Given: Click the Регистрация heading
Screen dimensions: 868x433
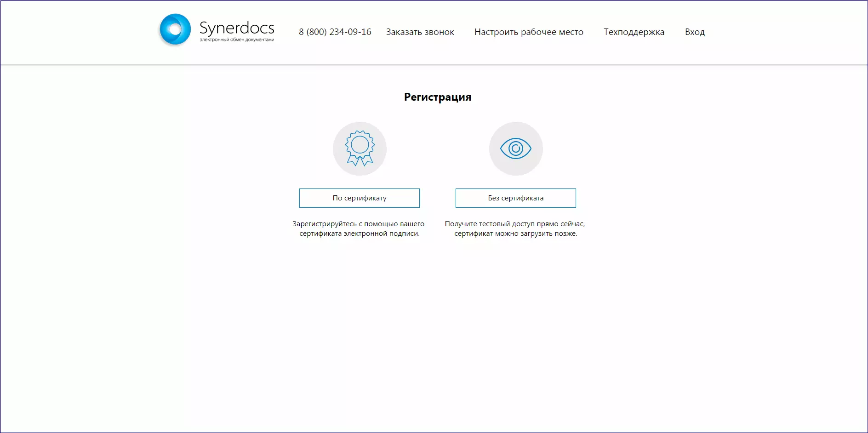Looking at the screenshot, I should coord(438,97).
